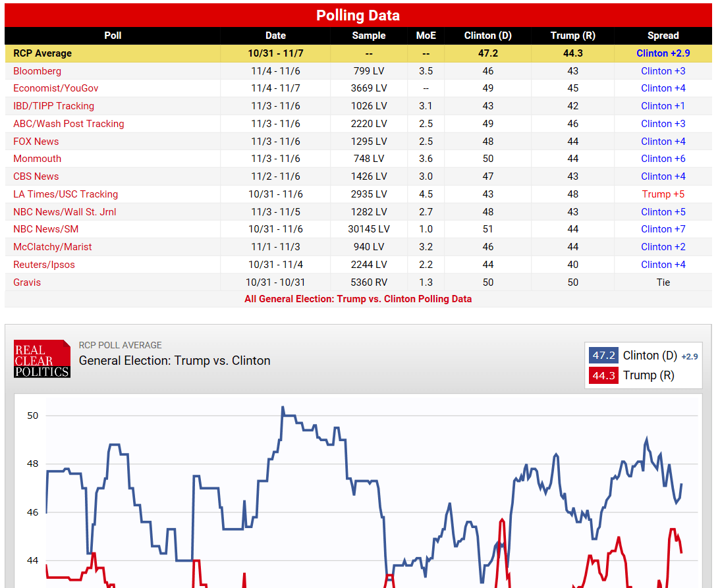This screenshot has height=588, width=720.
Task: Click the Spread column header
Action: 663,36
